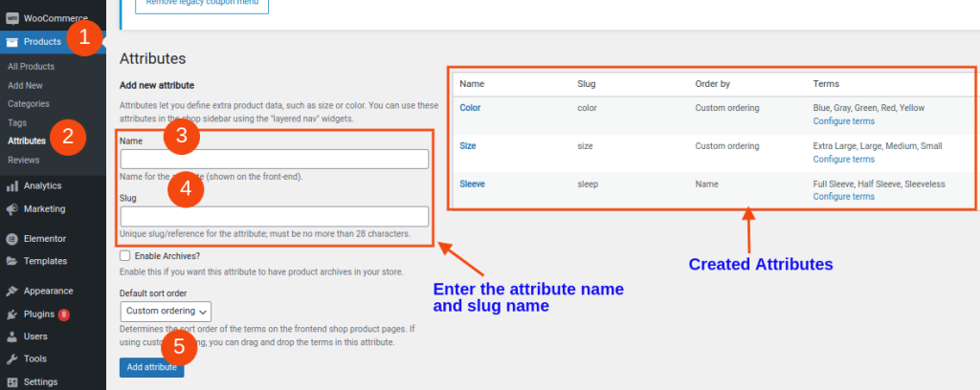980x390 pixels.
Task: Click Custom ordering cell in Color row
Action: 727,108
